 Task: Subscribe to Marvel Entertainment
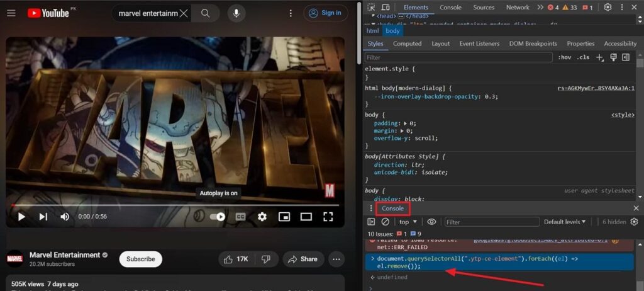pyautogui.click(x=140, y=259)
